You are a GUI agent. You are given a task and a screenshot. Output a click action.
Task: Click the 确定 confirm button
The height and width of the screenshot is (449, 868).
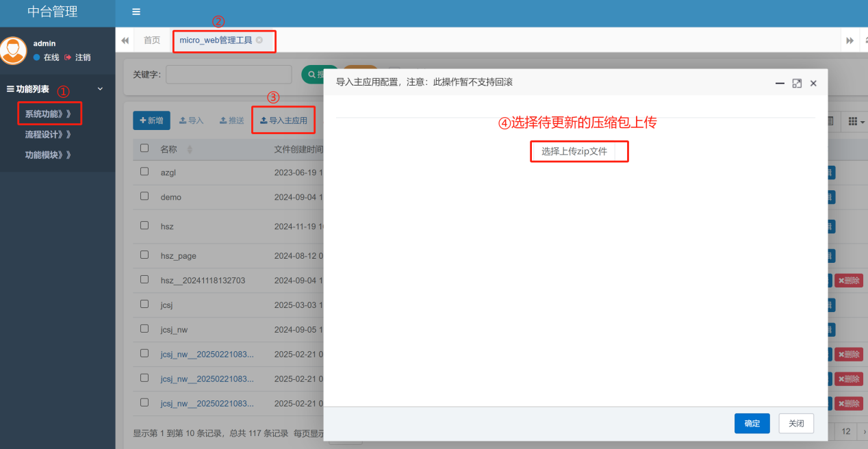tap(752, 424)
